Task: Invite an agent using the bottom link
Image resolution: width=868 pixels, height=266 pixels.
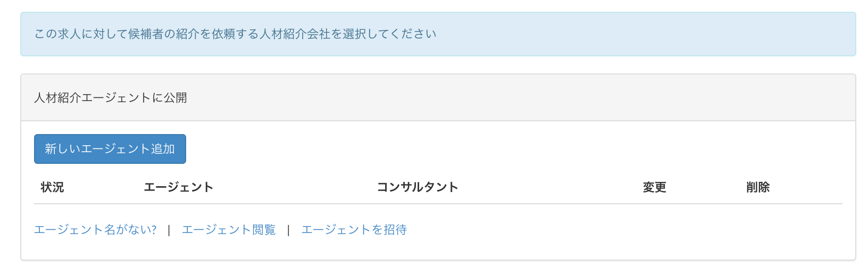Action: (354, 230)
